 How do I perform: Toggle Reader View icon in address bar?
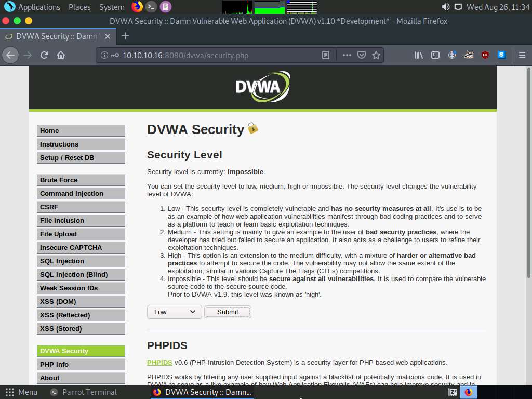(x=326, y=55)
